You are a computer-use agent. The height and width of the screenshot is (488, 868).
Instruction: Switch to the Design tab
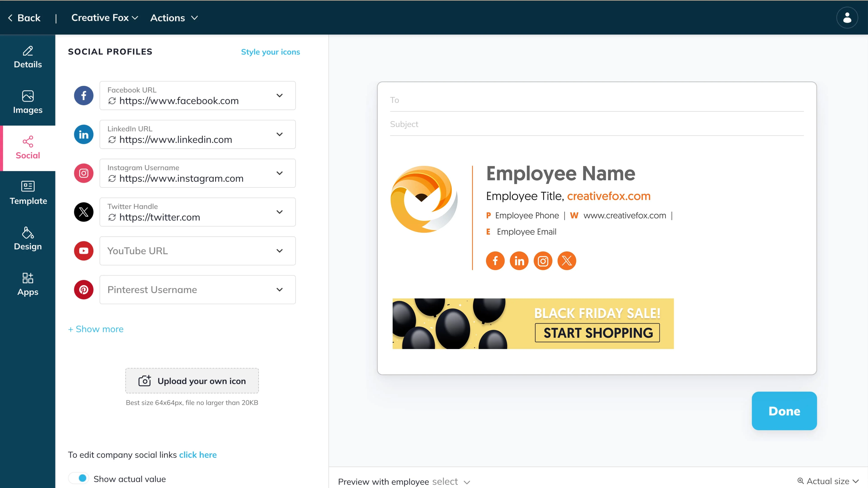28,238
